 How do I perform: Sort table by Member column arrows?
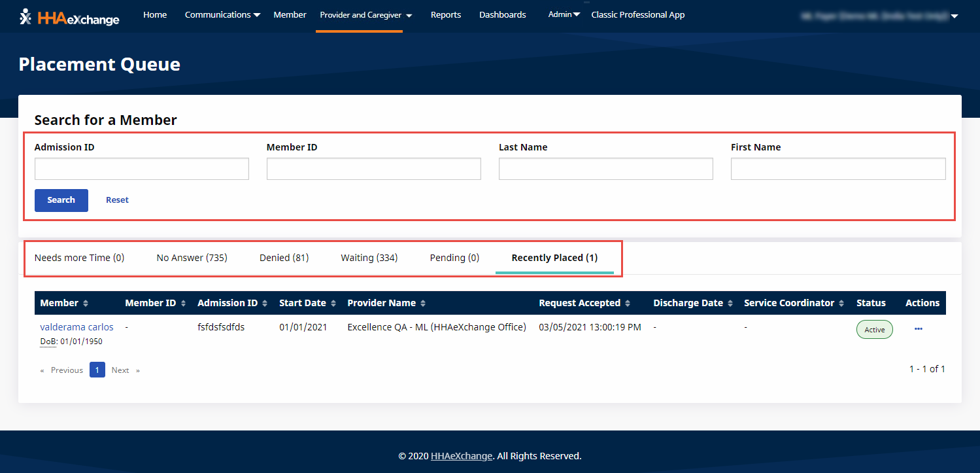(x=86, y=304)
